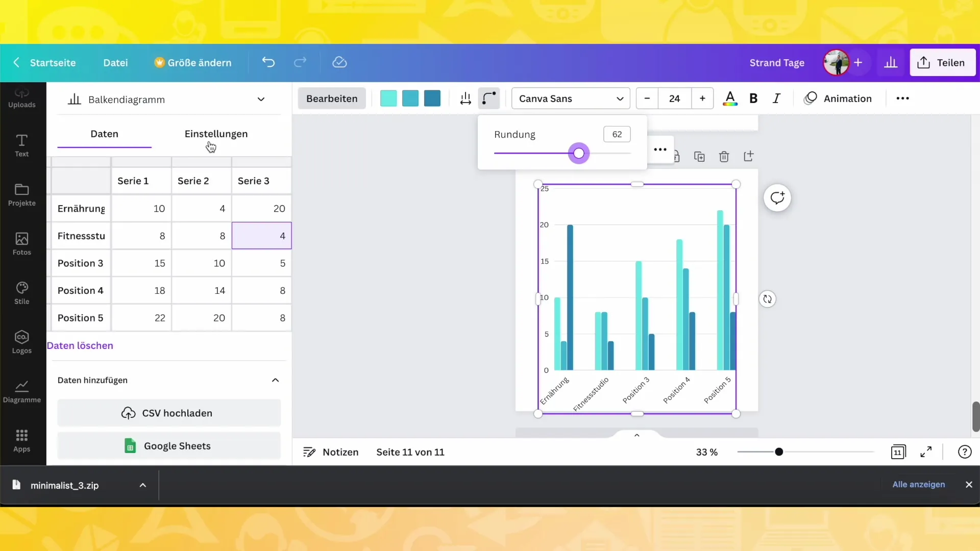Image resolution: width=980 pixels, height=551 pixels.
Task: Enter fullscreen presentation mode
Action: click(926, 452)
